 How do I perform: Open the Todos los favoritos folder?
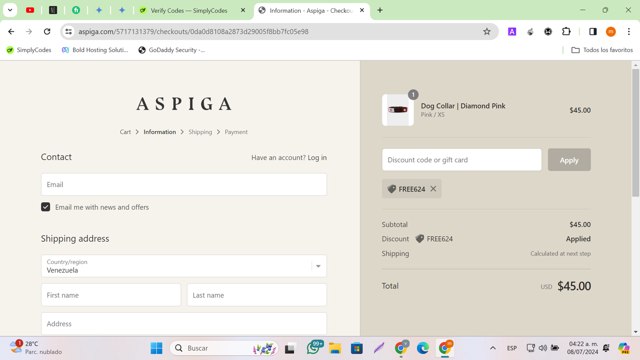(602, 50)
